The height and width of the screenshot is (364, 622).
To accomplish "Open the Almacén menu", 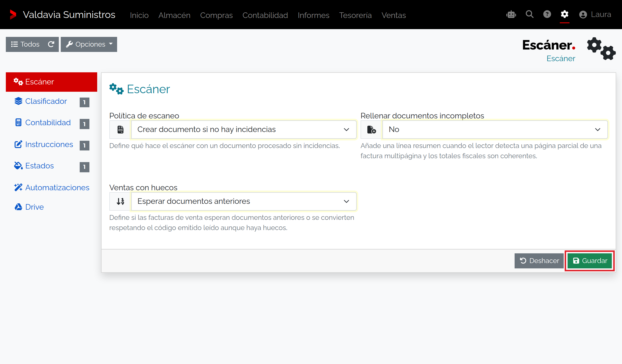I will coord(174,15).
